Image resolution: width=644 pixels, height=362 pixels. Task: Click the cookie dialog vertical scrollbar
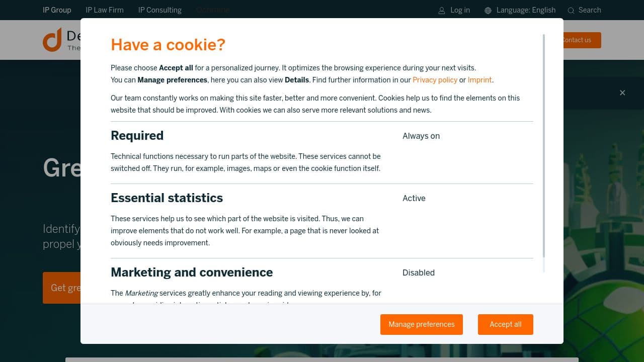[x=544, y=146]
